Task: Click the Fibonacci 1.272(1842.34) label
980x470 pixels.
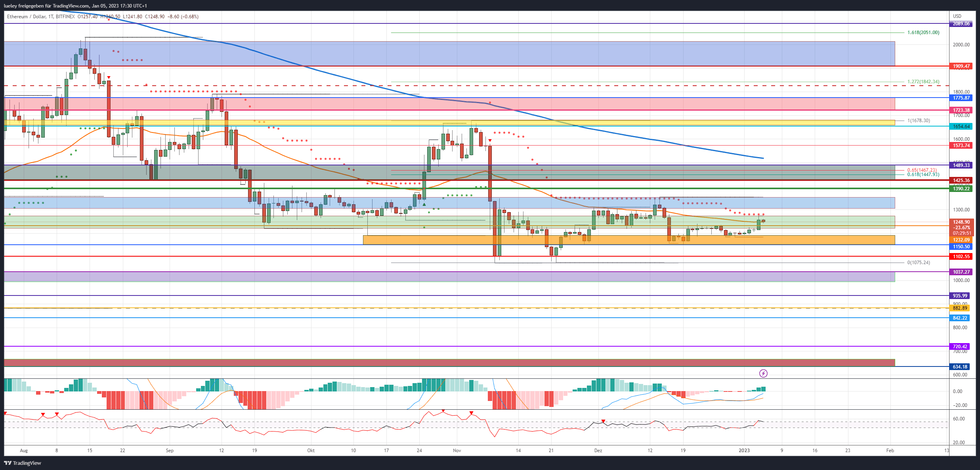Action: point(923,82)
